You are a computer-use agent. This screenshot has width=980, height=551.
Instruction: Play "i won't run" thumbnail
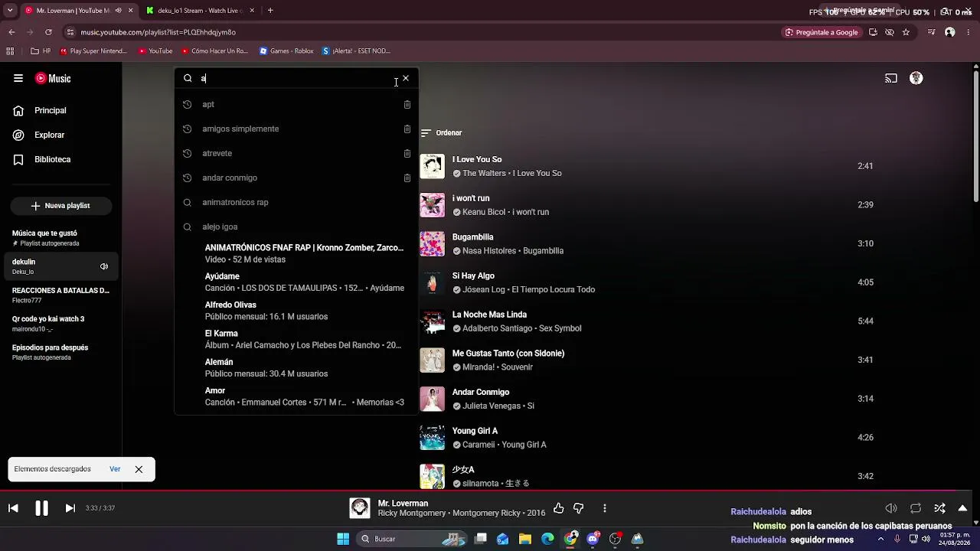pyautogui.click(x=433, y=205)
